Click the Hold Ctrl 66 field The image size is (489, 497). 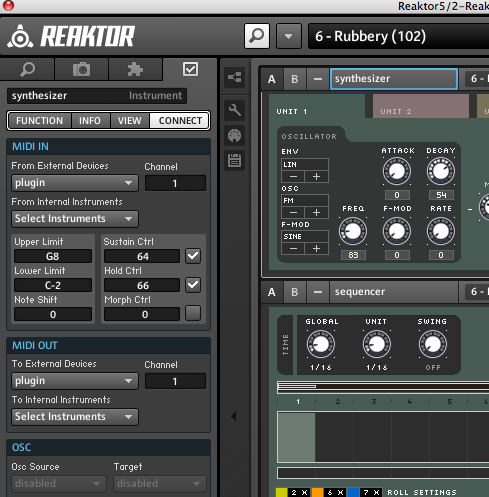click(142, 285)
